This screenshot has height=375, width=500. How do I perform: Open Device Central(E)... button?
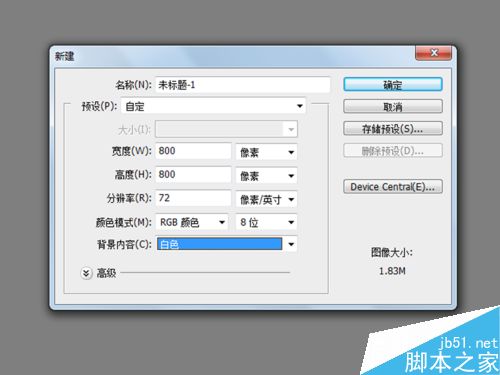click(x=393, y=187)
